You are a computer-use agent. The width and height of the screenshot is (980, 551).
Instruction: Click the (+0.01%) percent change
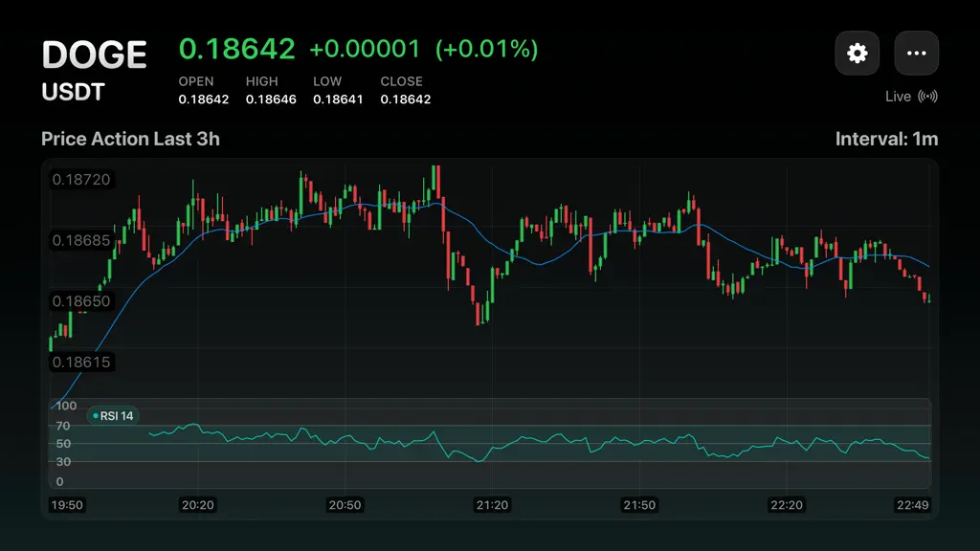click(x=486, y=50)
